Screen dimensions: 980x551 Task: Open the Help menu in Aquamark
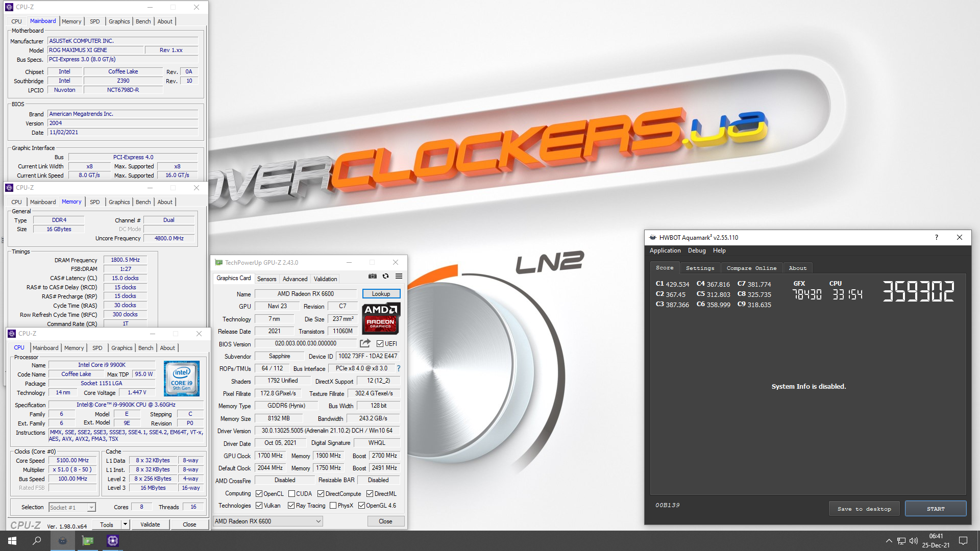pyautogui.click(x=719, y=251)
